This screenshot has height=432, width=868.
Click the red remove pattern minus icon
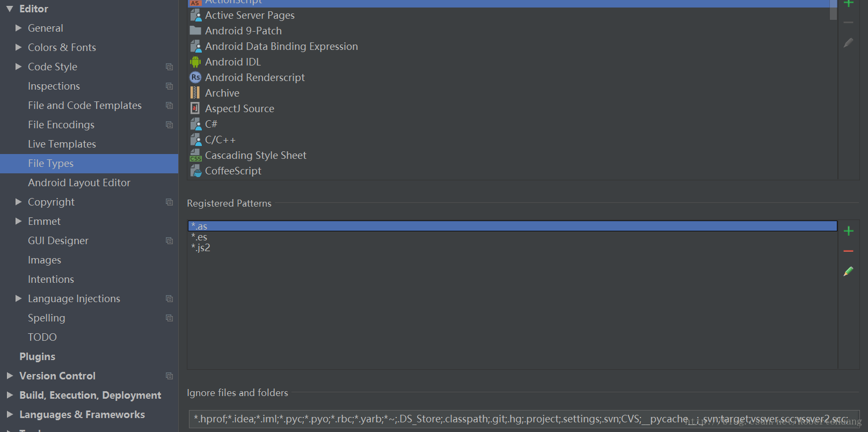(848, 251)
